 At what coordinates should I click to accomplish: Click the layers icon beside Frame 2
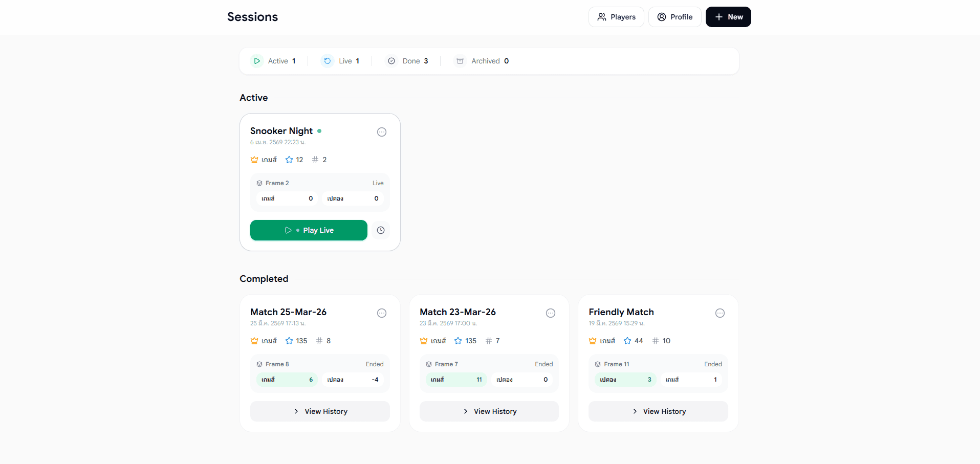tap(259, 183)
